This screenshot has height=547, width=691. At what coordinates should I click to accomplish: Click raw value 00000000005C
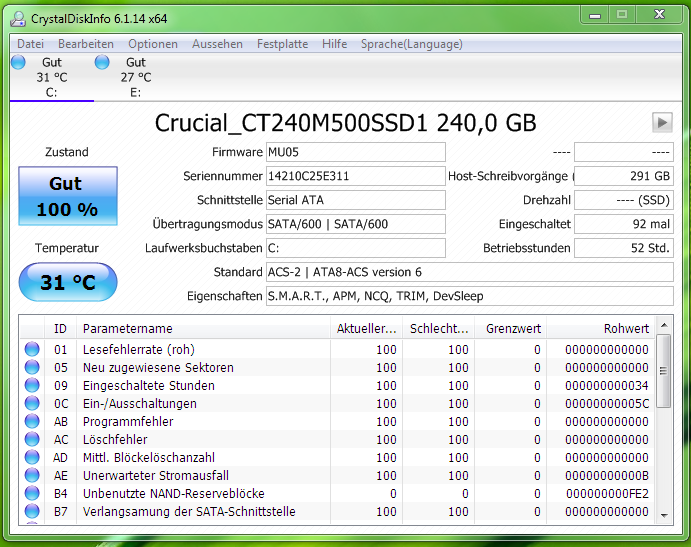[607, 404]
